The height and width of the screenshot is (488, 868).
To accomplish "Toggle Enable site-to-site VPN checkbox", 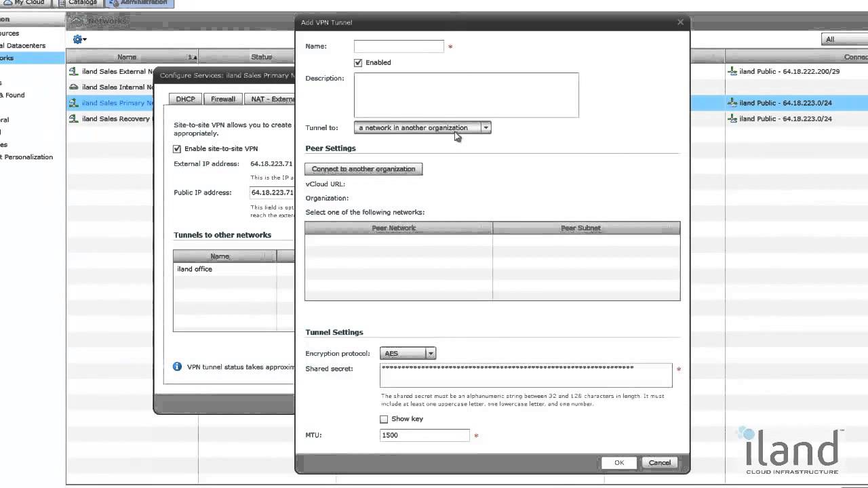I will (x=177, y=148).
